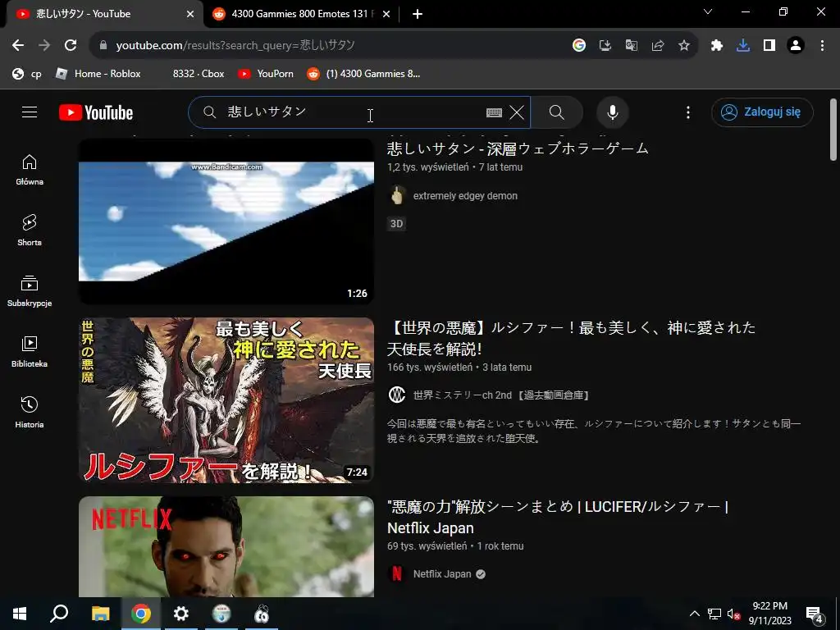The width and height of the screenshot is (840, 630).
Task: Visit channel extremely edgey demon
Action: [465, 196]
